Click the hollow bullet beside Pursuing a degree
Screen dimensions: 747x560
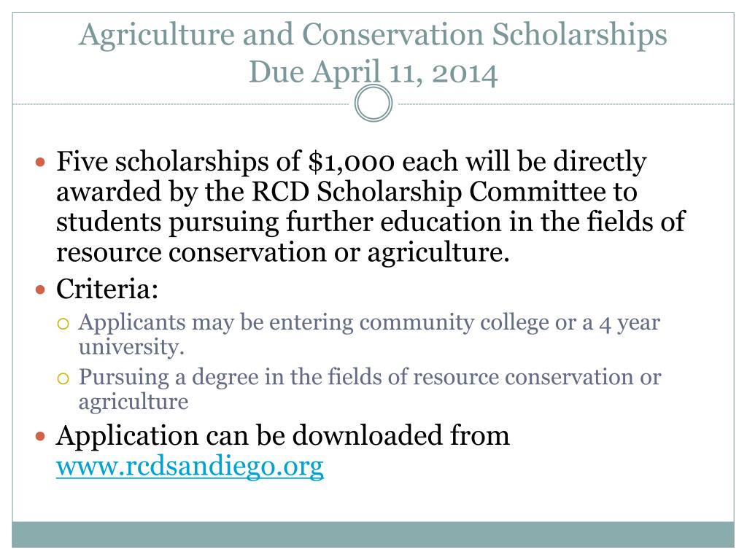coord(63,378)
